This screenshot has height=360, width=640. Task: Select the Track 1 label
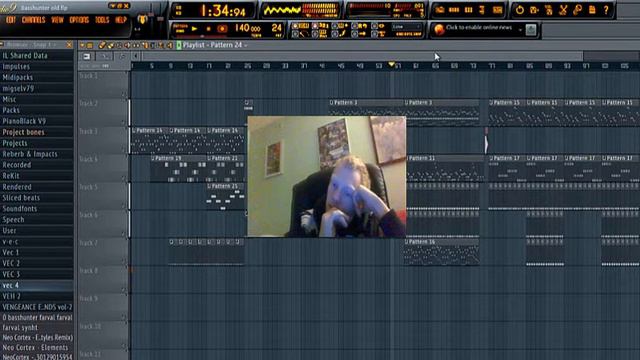89,76
